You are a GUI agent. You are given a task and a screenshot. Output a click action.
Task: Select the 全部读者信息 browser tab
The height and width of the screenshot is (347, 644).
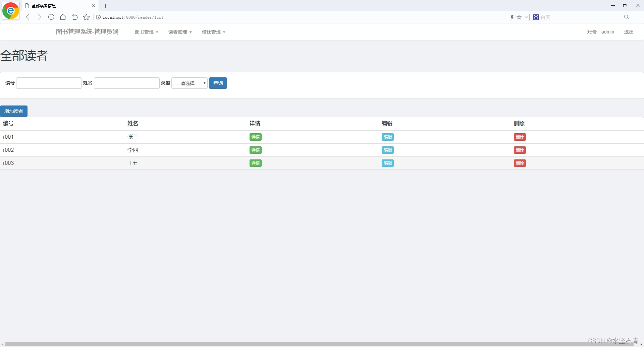60,6
